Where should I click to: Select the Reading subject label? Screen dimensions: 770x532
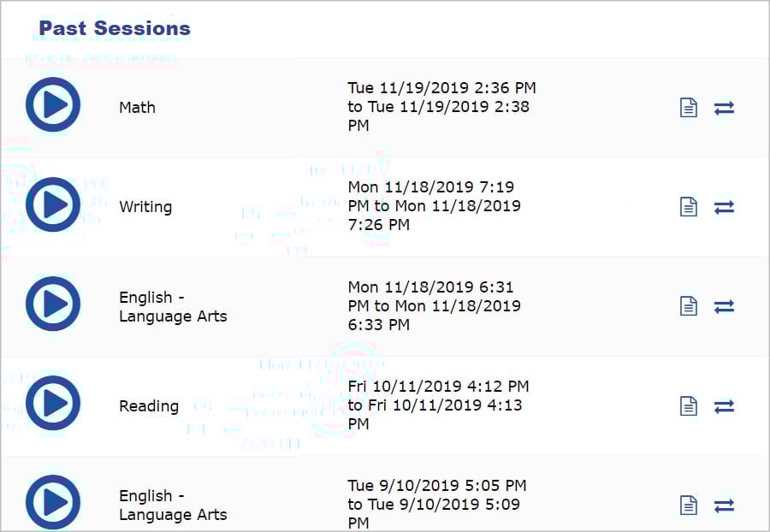[x=149, y=406]
